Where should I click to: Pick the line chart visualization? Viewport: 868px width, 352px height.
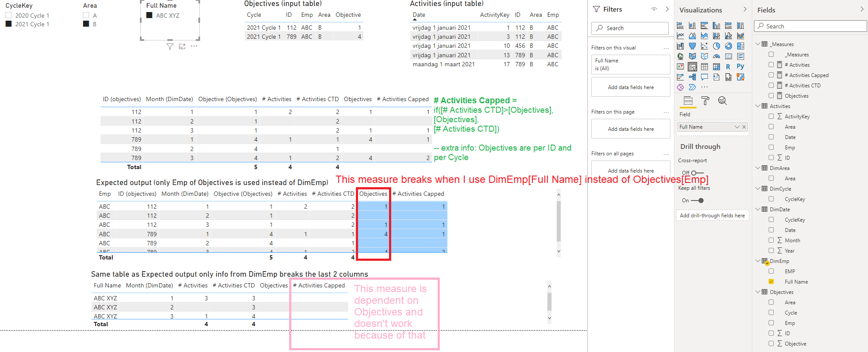(680, 36)
